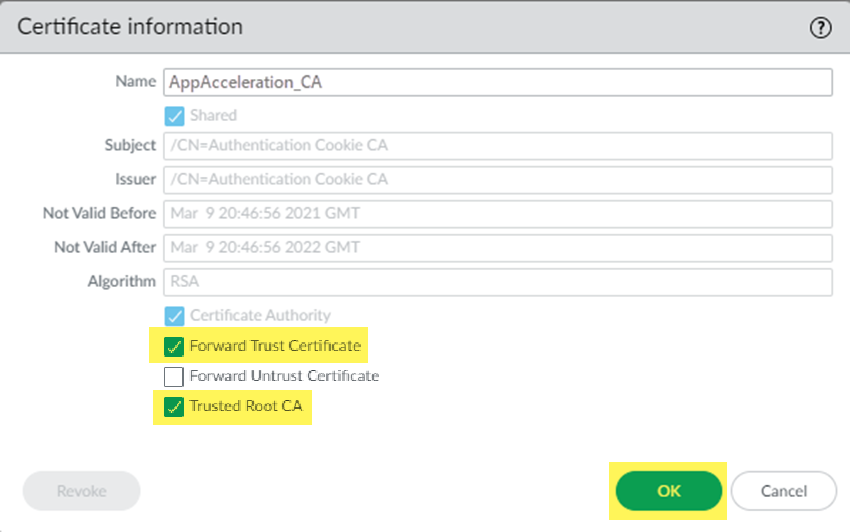Uncheck the Trusted Root CA checkbox
The width and height of the screenshot is (850, 532).
click(x=174, y=407)
